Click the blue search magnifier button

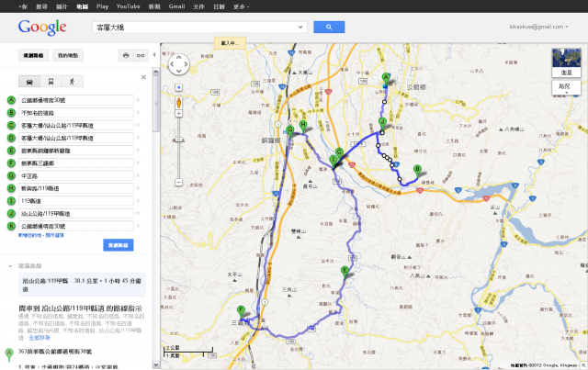(329, 27)
